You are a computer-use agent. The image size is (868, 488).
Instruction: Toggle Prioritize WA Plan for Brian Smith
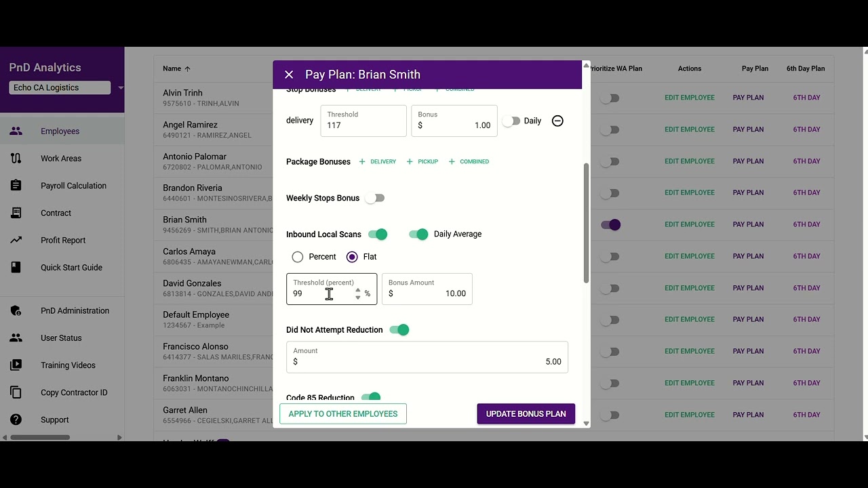[x=610, y=224]
